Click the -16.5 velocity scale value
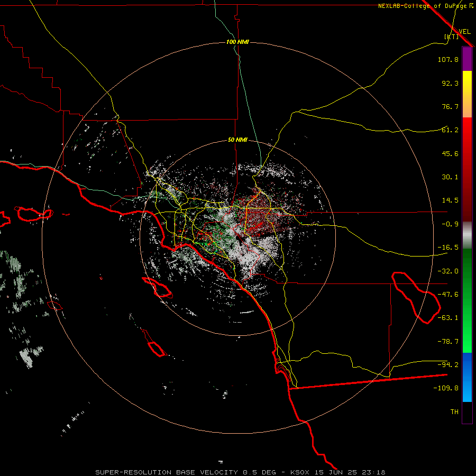The image size is (476, 476). pos(448,248)
